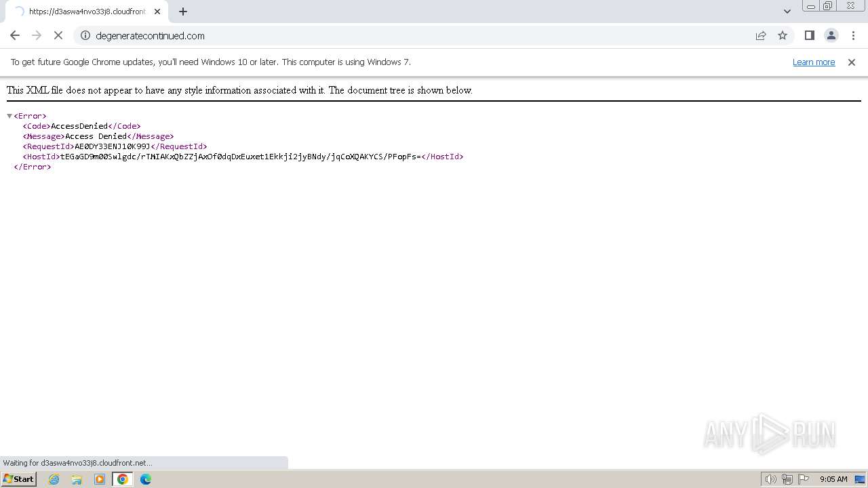Open Microsoft Edge from taskbar
This screenshot has width=868, height=488.
(x=146, y=479)
